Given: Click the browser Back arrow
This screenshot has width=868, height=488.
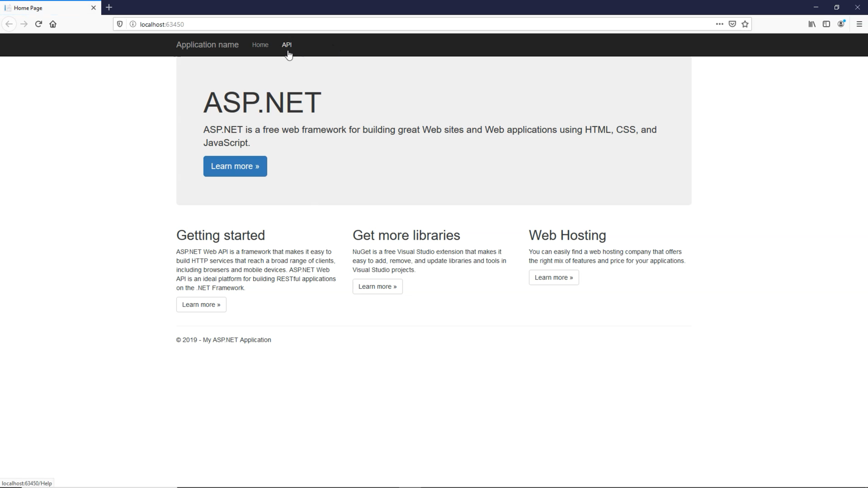Looking at the screenshot, I should [9, 24].
